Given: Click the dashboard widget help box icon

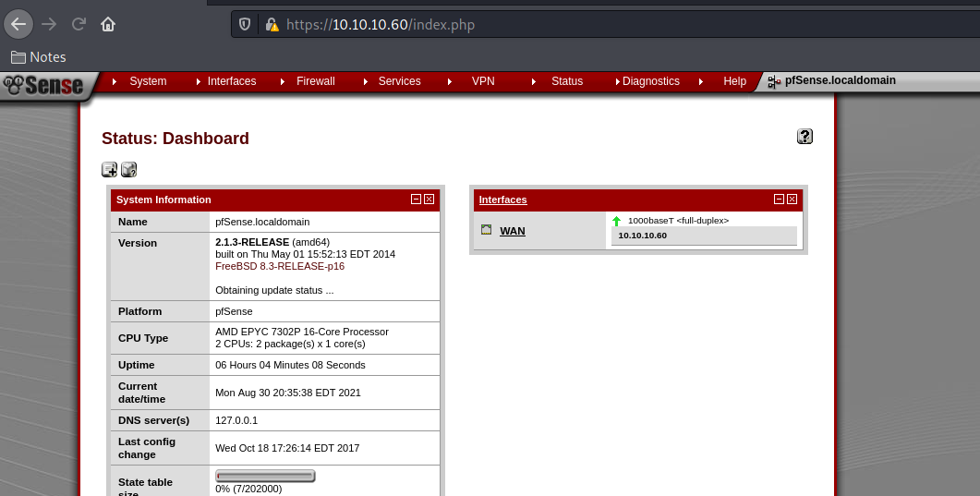Looking at the screenshot, I should (128, 169).
